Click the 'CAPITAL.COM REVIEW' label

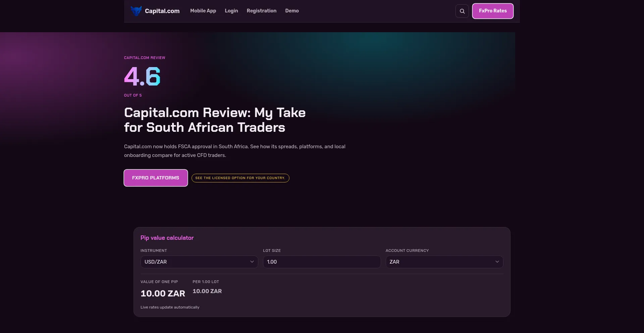pyautogui.click(x=145, y=58)
